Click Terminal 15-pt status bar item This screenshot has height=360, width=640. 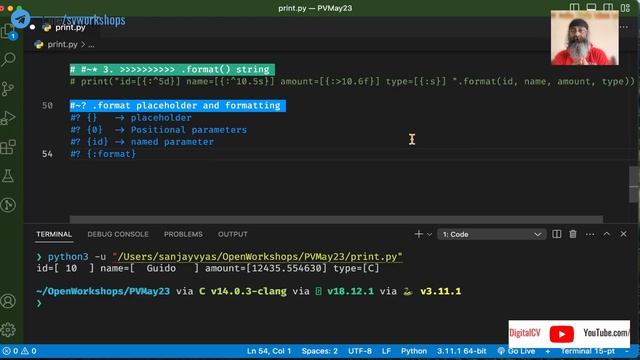[587, 351]
